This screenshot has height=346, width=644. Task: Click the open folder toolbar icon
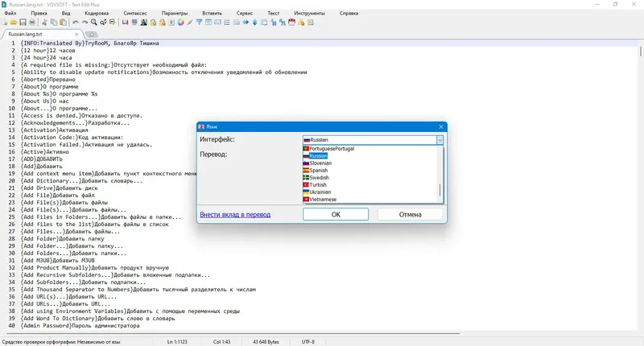(14, 23)
